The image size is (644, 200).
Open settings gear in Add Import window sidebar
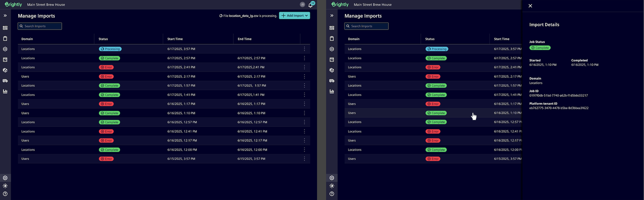coord(5,178)
